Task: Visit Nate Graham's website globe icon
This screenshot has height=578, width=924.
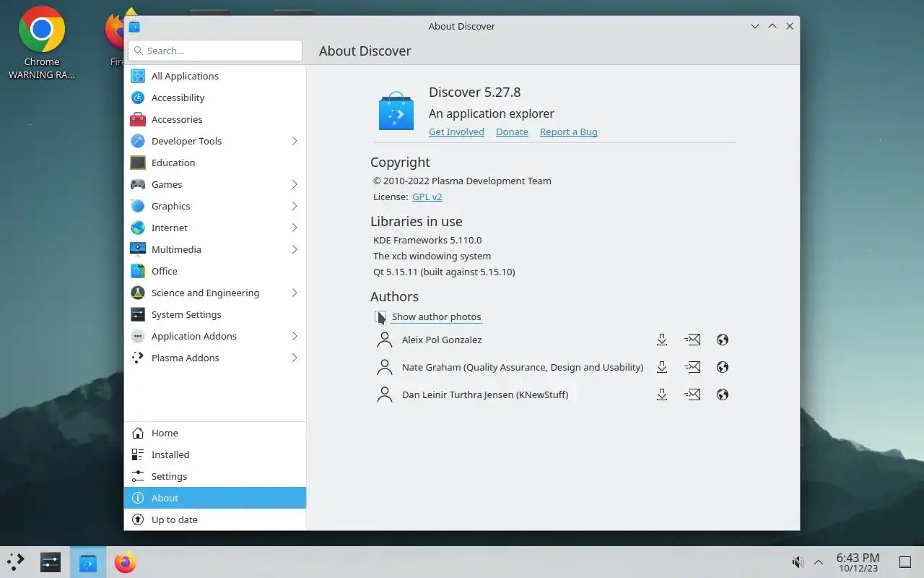Action: pos(723,367)
